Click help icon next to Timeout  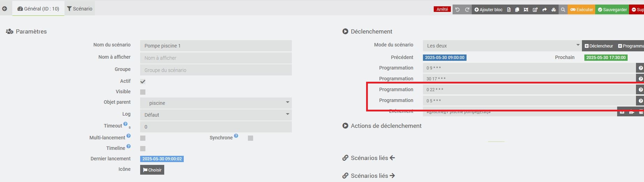coord(126,124)
